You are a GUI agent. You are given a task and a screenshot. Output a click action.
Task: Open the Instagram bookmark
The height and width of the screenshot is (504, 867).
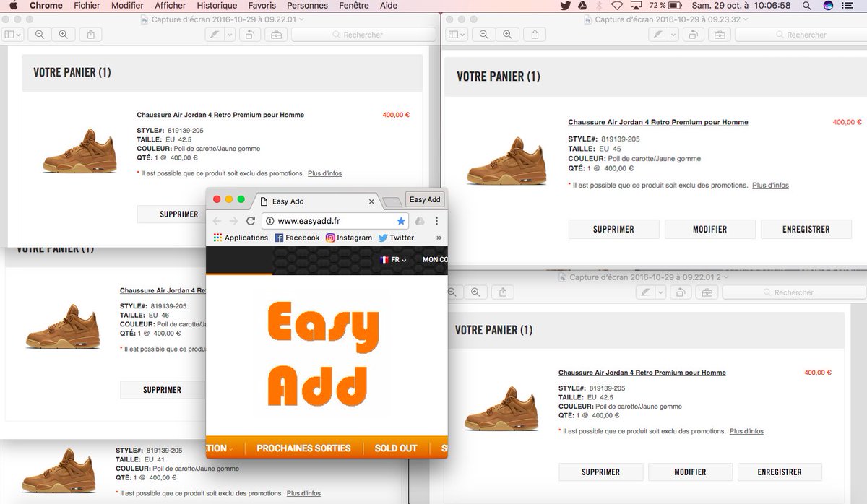pos(349,238)
